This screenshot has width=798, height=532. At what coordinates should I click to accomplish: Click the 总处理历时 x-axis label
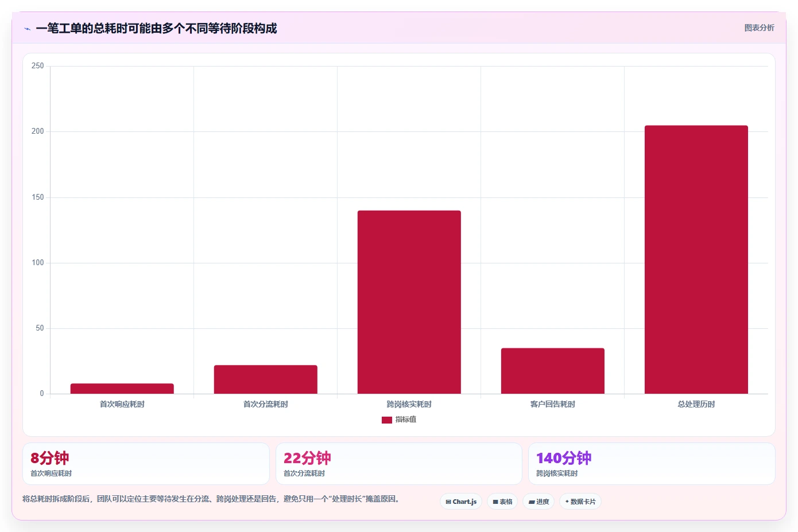[696, 405]
